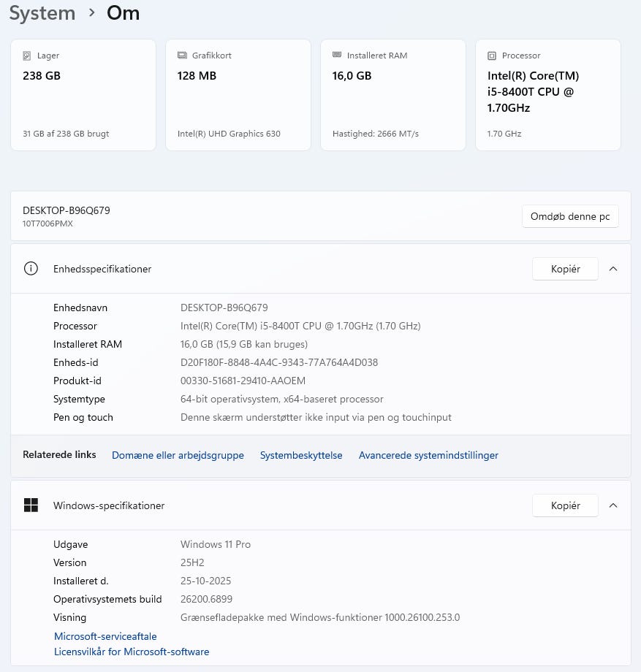Open Licensvilkår for Microsoft-software link
This screenshot has width=641, height=672.
click(132, 652)
